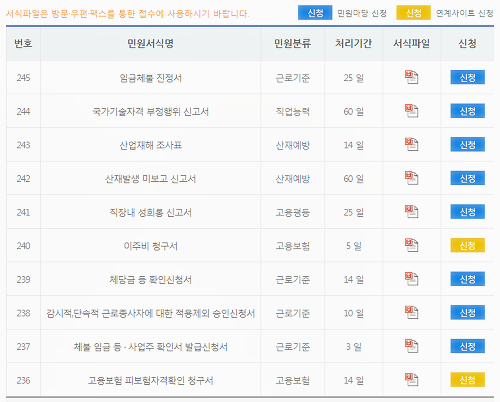Open form name 직장내 성희롱 신고서
This screenshot has width=500, height=402.
[x=151, y=212]
